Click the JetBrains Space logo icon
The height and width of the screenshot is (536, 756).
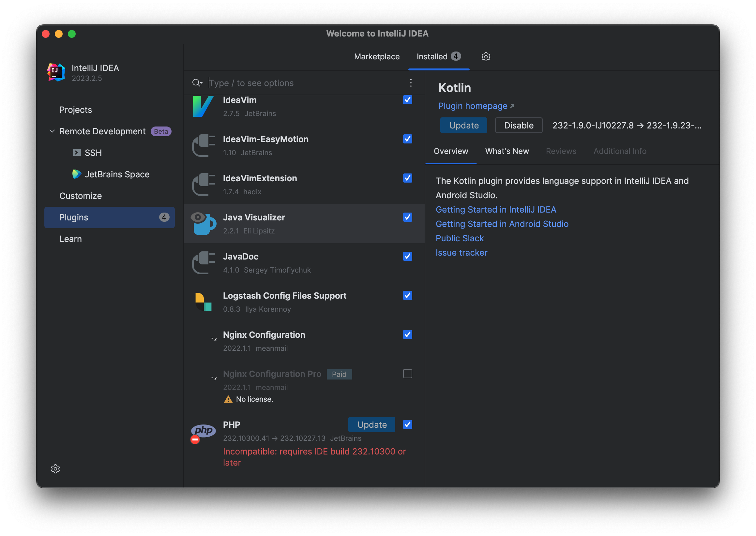point(77,174)
